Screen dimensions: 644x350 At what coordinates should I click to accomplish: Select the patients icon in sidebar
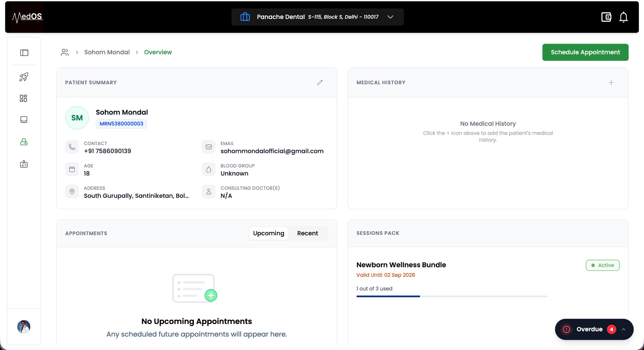pyautogui.click(x=24, y=142)
